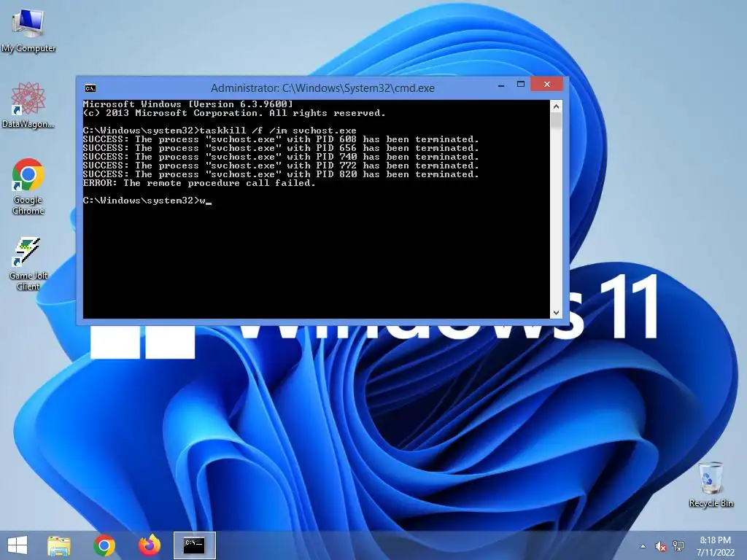Minimize the Administrator cmd.exe window

[x=500, y=85]
